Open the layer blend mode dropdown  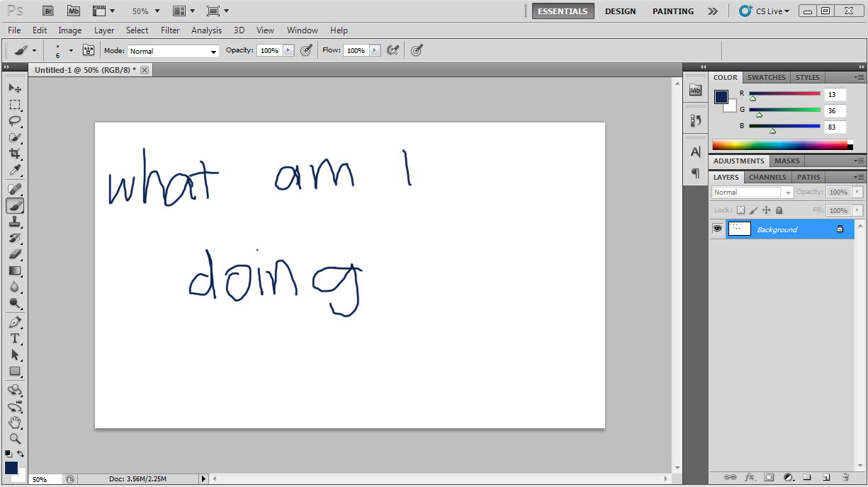753,193
